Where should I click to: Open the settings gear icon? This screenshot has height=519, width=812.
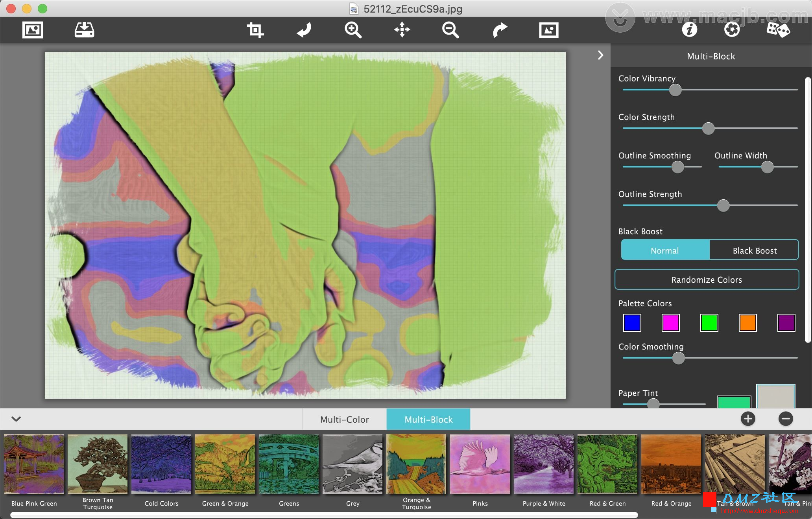(x=732, y=29)
